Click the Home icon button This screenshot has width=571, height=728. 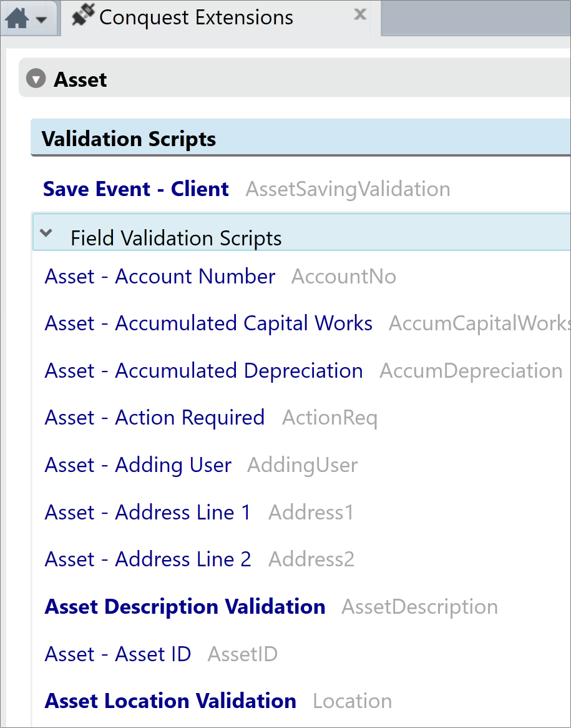pyautogui.click(x=17, y=19)
